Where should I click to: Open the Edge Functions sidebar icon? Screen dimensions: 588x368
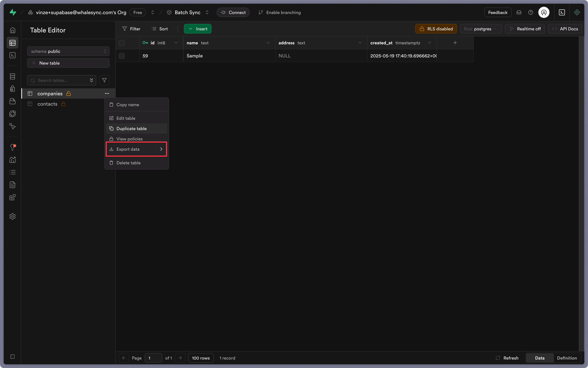click(13, 114)
